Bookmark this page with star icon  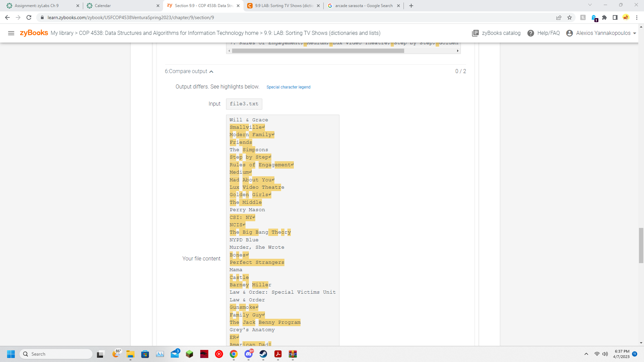point(570,17)
